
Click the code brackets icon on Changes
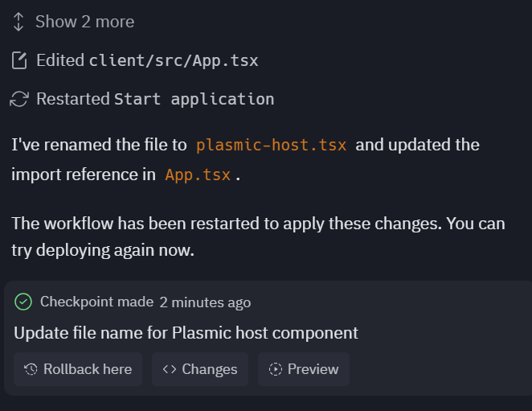(170, 369)
